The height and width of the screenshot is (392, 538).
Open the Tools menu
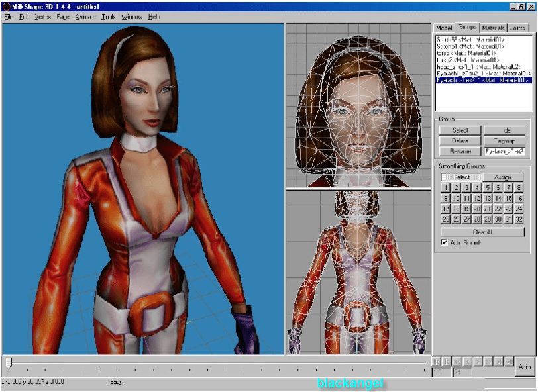click(109, 16)
